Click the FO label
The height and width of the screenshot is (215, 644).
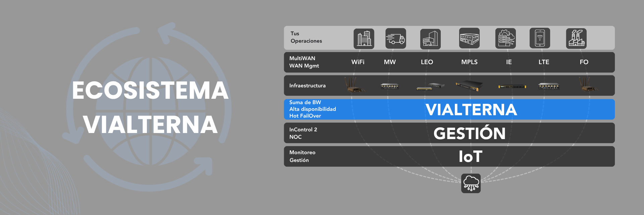click(584, 62)
